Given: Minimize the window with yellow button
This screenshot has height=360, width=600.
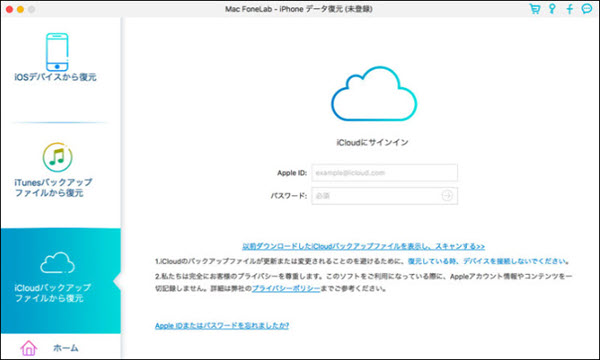Looking at the screenshot, I should click(21, 9).
